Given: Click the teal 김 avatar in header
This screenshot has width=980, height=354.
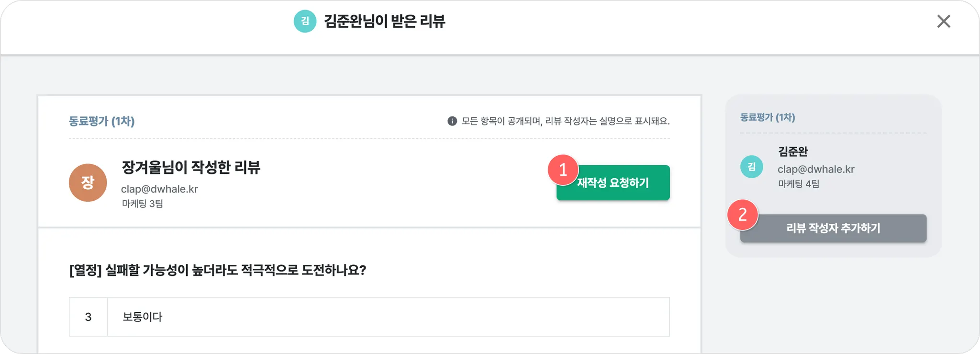Looking at the screenshot, I should 305,21.
